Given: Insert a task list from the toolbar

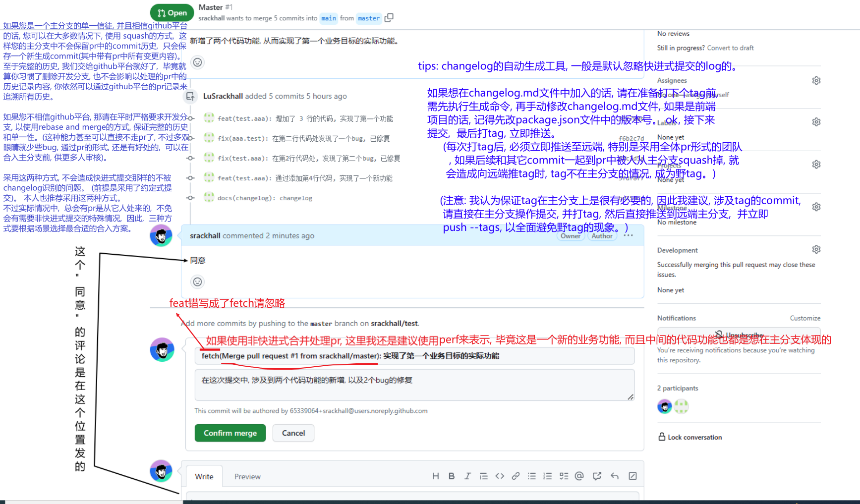Looking at the screenshot, I should coord(564,476).
